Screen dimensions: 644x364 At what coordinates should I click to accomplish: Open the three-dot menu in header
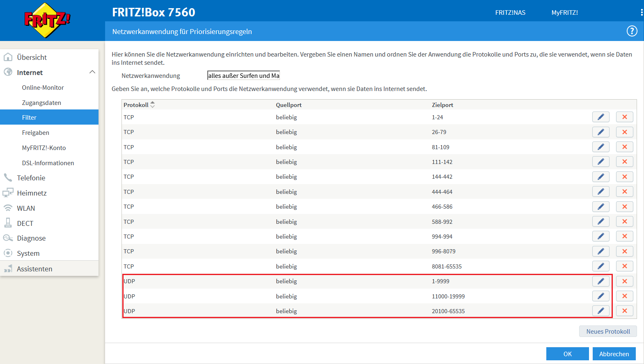[642, 13]
